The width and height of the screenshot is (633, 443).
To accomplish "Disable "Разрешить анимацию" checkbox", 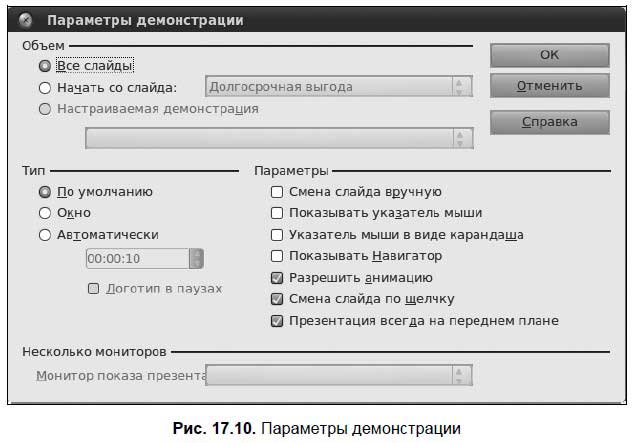I will [277, 278].
